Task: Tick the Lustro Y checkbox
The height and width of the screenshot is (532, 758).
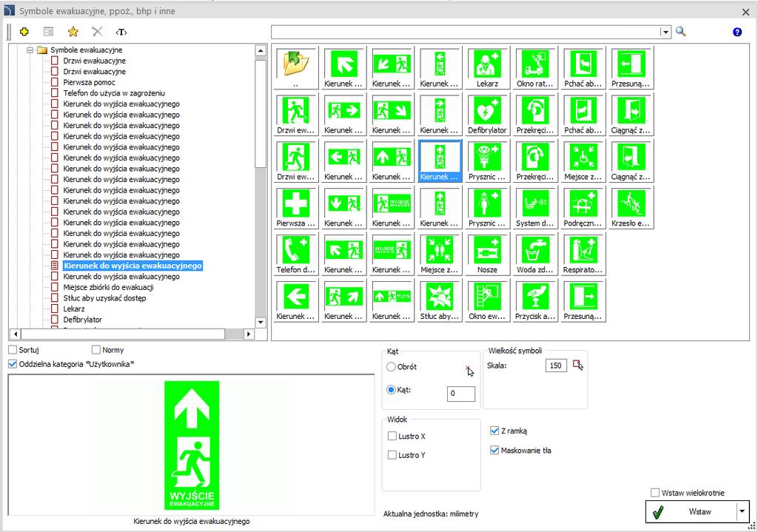Action: click(x=392, y=455)
